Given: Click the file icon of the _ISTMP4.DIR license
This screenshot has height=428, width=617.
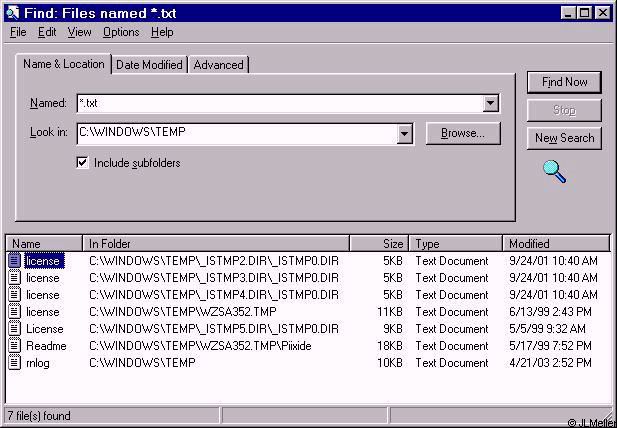Looking at the screenshot, I should point(15,295).
